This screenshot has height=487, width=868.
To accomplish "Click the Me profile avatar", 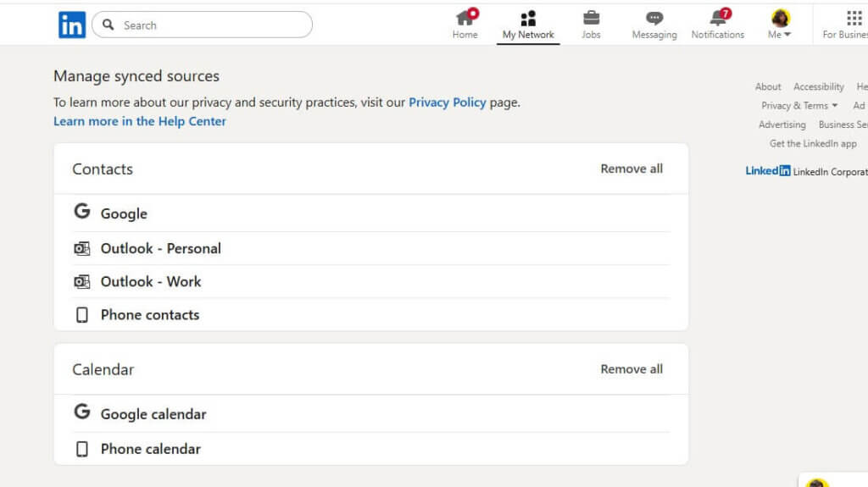I will 780,19.
